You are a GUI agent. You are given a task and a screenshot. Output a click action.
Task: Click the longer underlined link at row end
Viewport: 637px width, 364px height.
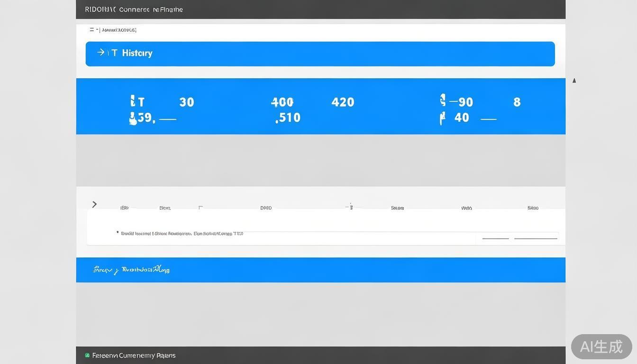pos(536,238)
